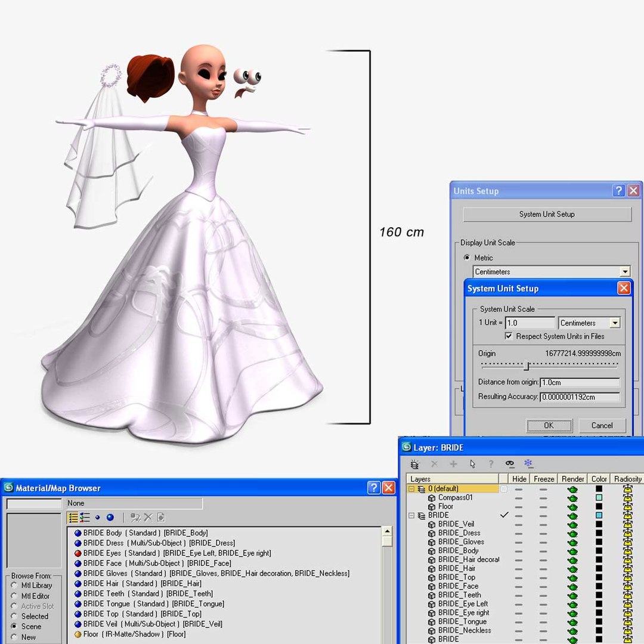644x644 pixels.
Task: Click Material/Map Browser help question mark
Action: click(374, 488)
